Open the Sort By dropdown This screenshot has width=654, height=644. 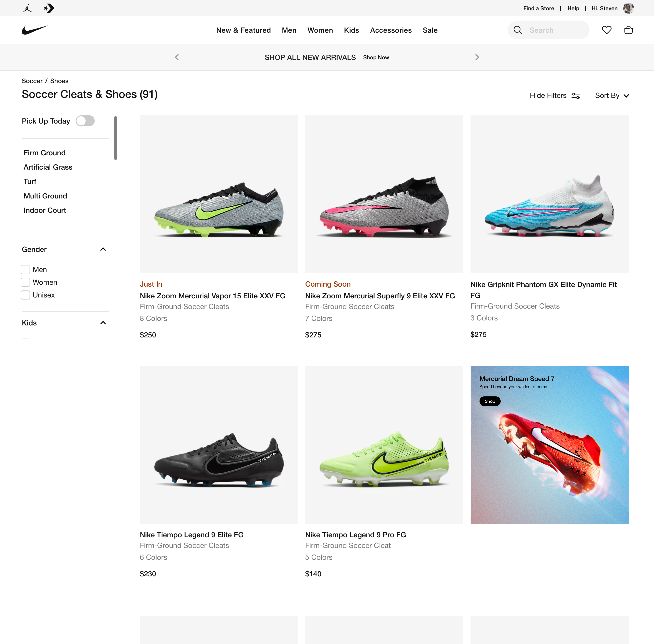(x=612, y=96)
